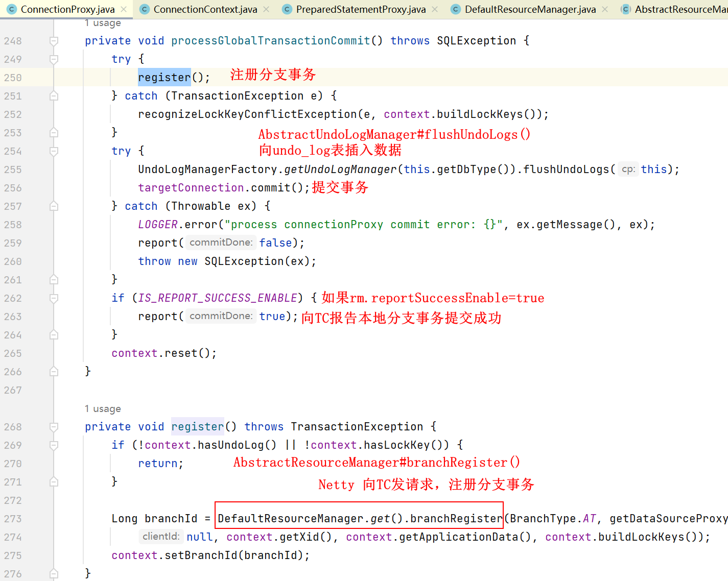This screenshot has width=728, height=581.
Task: Close the ConnectionContext.java tab
Action: 266,9
